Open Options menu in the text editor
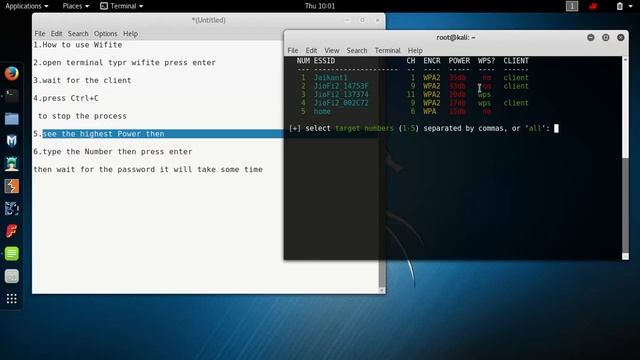The height and width of the screenshot is (360, 640). coord(105,33)
